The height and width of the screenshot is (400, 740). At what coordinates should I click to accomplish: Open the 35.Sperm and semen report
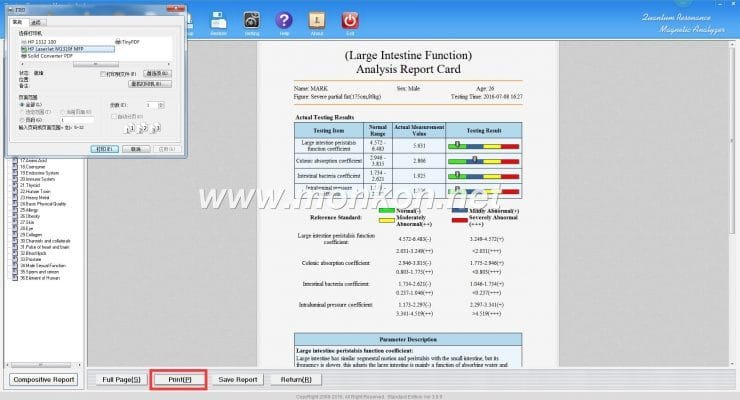39,272
